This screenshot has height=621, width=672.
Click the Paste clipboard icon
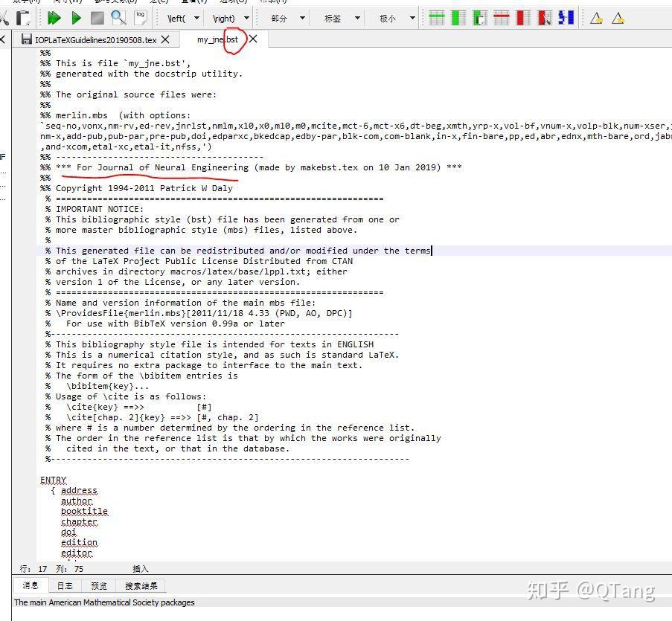click(23, 18)
